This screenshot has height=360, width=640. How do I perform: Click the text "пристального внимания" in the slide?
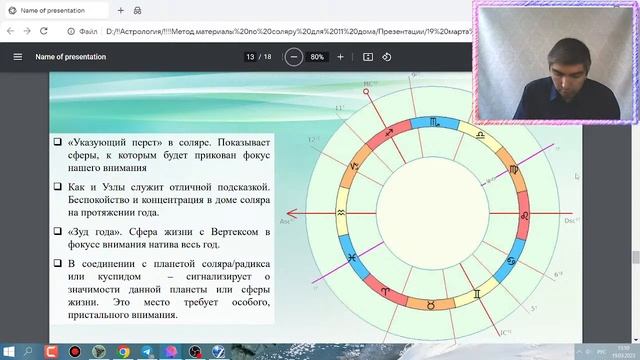[122, 315]
